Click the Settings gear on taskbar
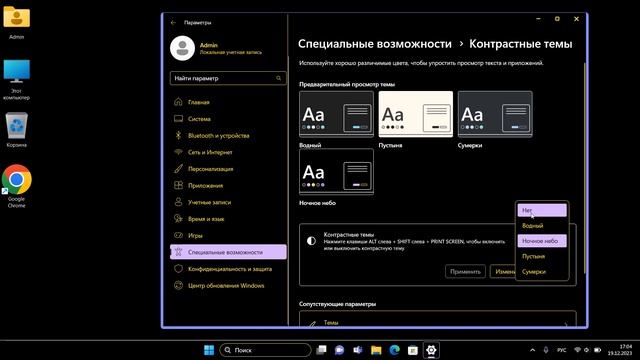 pos(431,350)
